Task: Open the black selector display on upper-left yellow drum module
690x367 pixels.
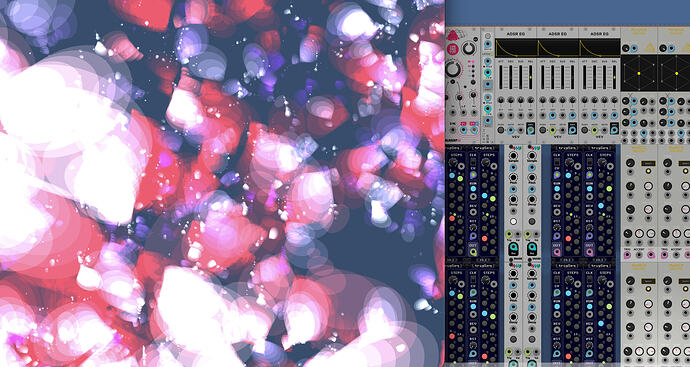Action: pos(648,163)
